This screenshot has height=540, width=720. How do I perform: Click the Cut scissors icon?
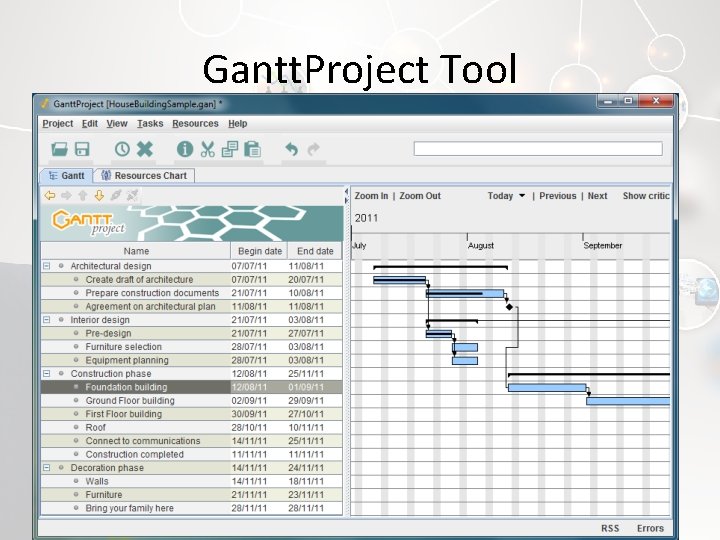(208, 149)
